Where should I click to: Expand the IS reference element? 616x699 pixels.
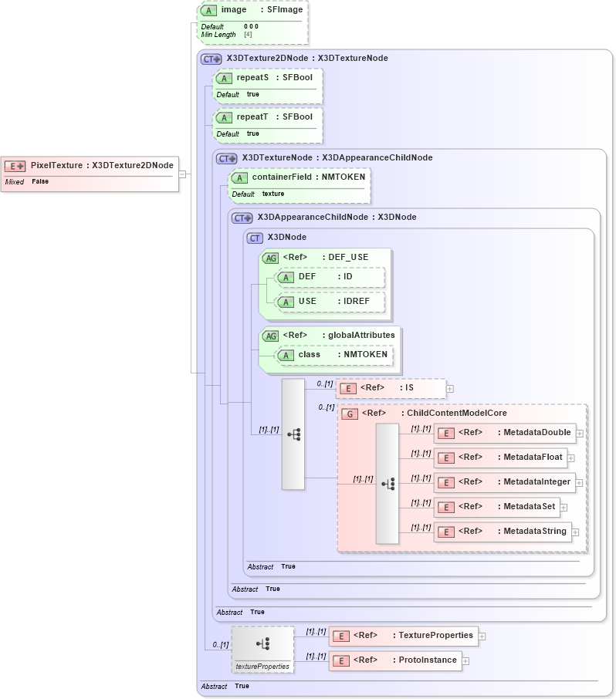coord(449,389)
